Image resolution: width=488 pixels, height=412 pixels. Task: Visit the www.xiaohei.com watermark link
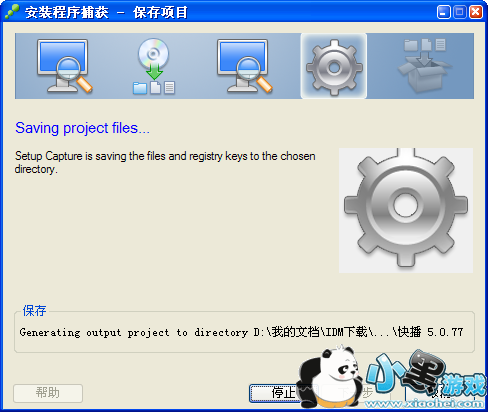point(424,404)
